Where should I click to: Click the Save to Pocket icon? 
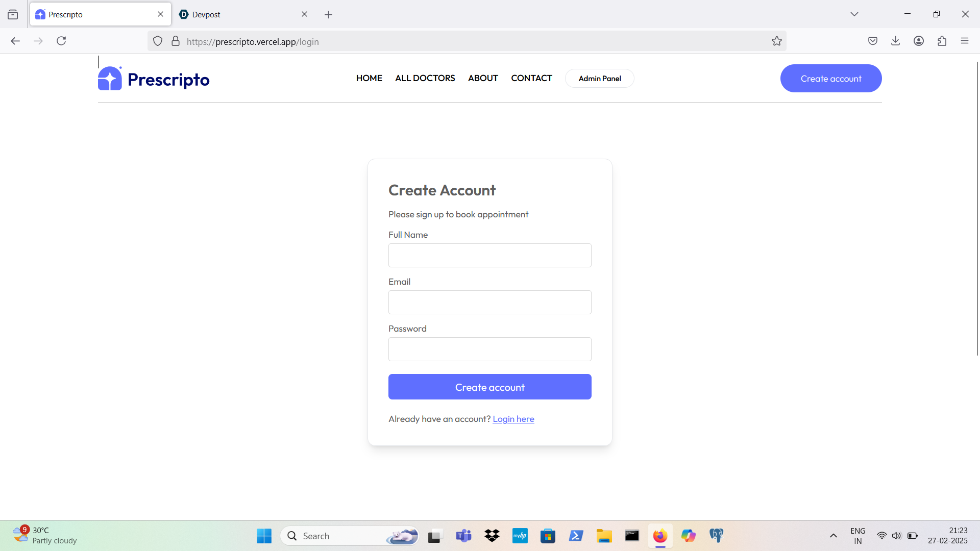click(x=873, y=41)
